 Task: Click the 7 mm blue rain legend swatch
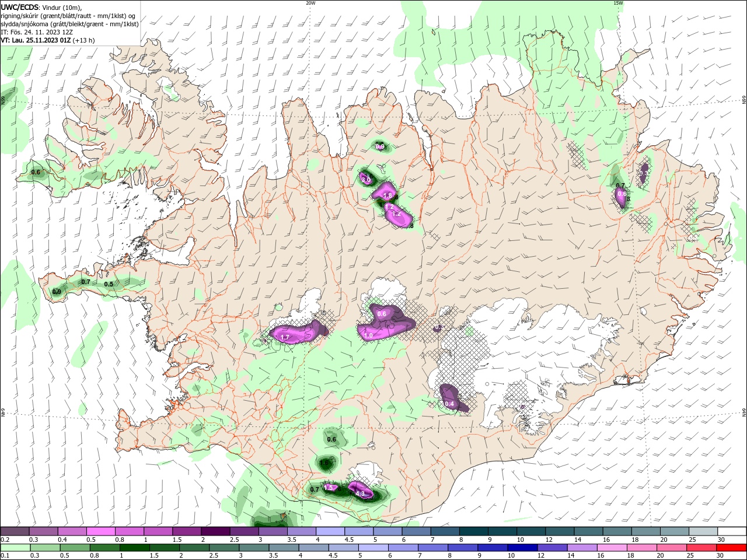[432, 548]
